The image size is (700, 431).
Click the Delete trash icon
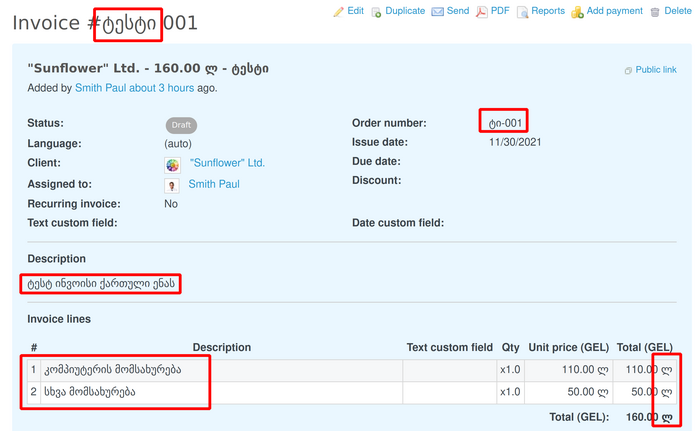656,12
